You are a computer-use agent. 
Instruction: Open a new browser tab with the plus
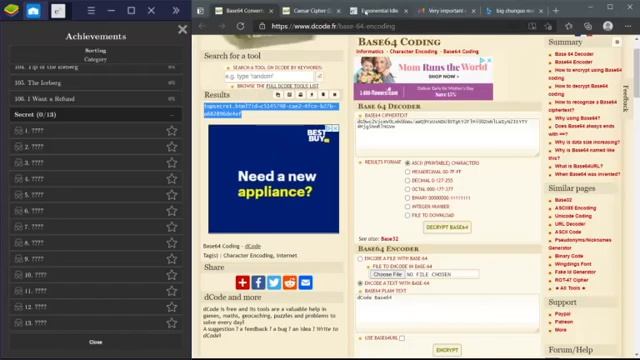556,11
